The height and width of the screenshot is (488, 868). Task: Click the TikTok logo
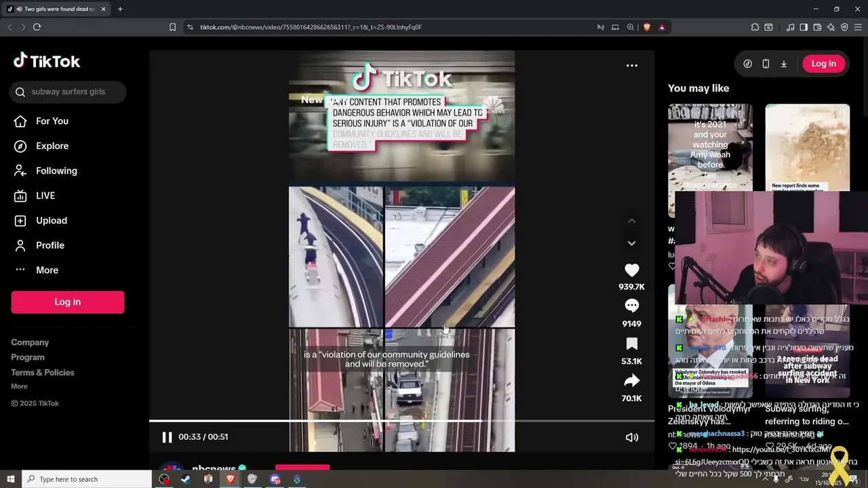[x=47, y=61]
